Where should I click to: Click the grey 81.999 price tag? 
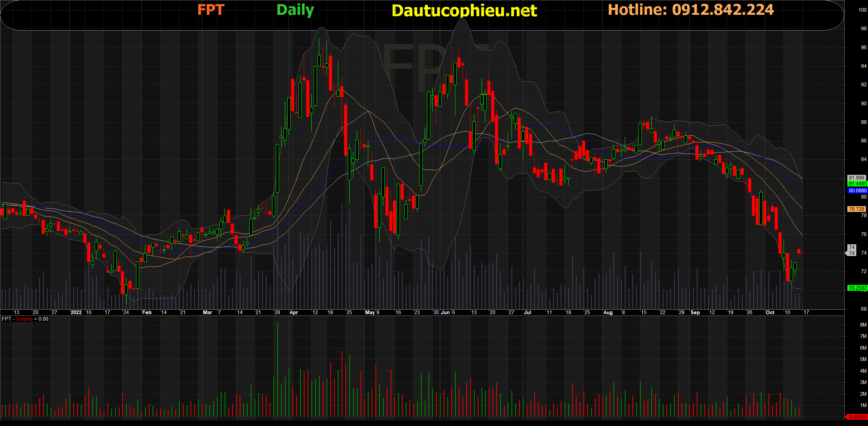coord(857,178)
